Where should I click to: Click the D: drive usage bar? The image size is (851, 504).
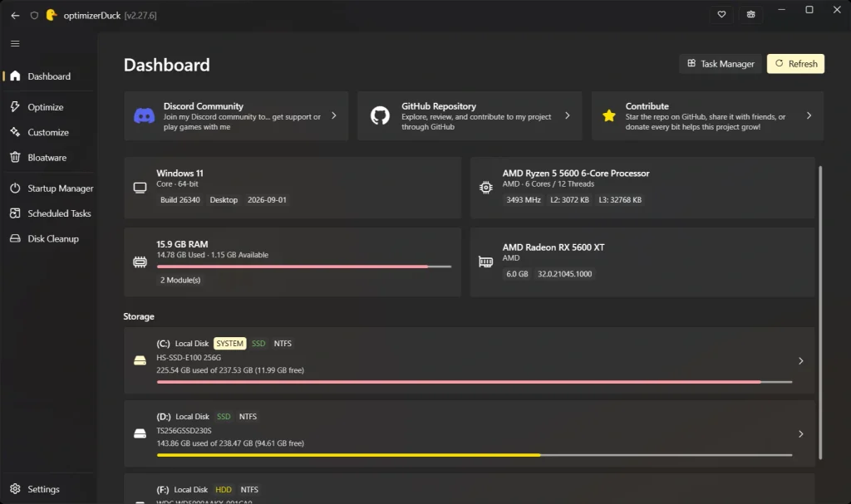475,455
